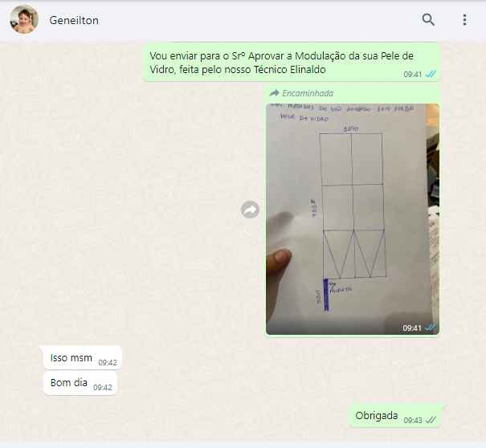This screenshot has width=486, height=448.
Task: Select the 'Vou enviar para o Sr°' message
Action: tap(292, 63)
